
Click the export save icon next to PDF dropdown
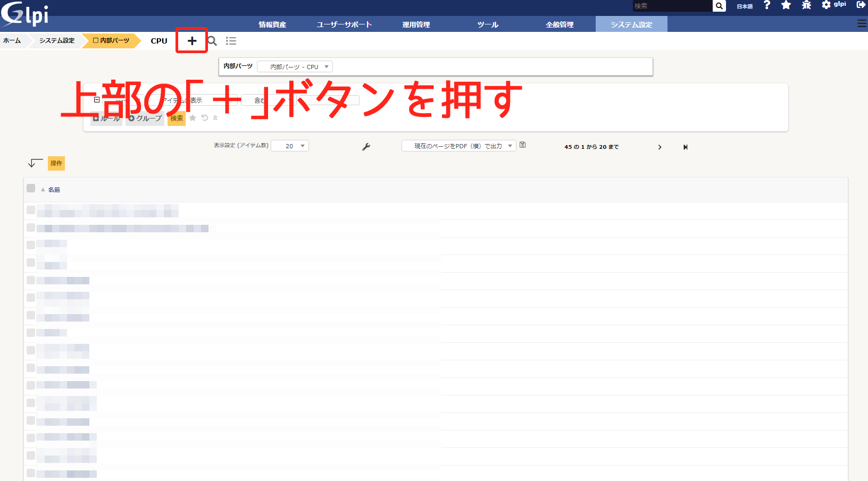tap(523, 145)
